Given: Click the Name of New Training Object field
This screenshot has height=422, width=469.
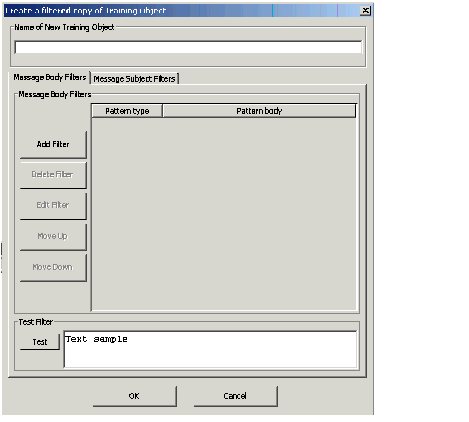Looking at the screenshot, I should tap(188, 47).
